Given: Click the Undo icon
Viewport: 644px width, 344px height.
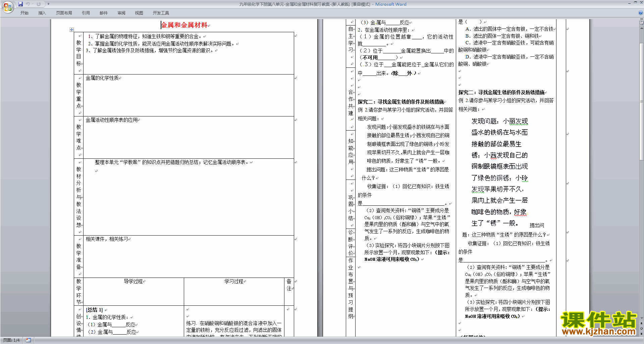Looking at the screenshot, I should click(28, 4).
